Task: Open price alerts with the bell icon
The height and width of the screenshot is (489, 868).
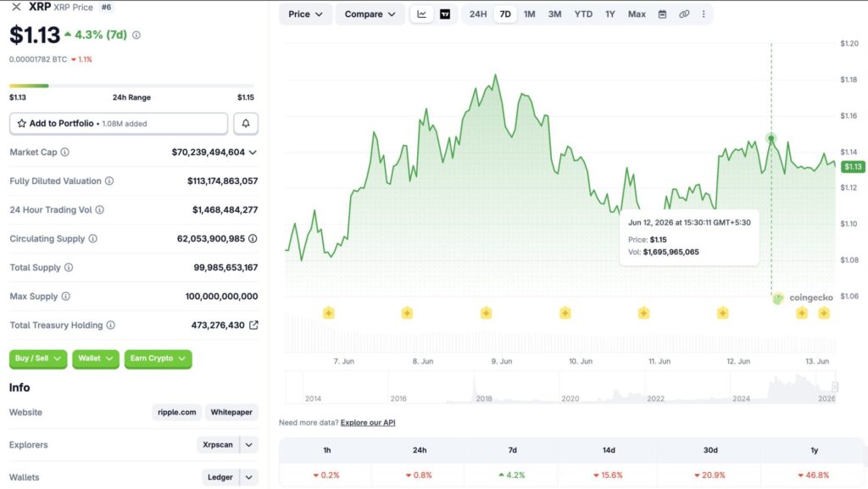Action: [246, 124]
